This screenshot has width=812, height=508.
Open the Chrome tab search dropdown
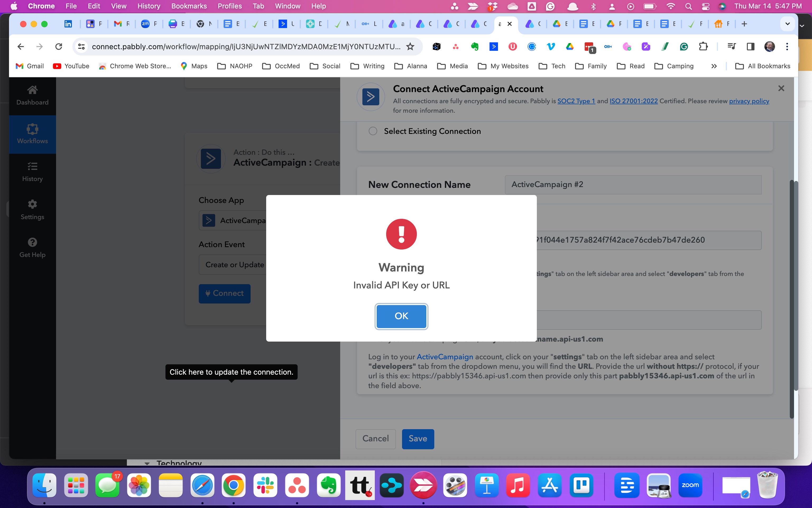point(787,24)
